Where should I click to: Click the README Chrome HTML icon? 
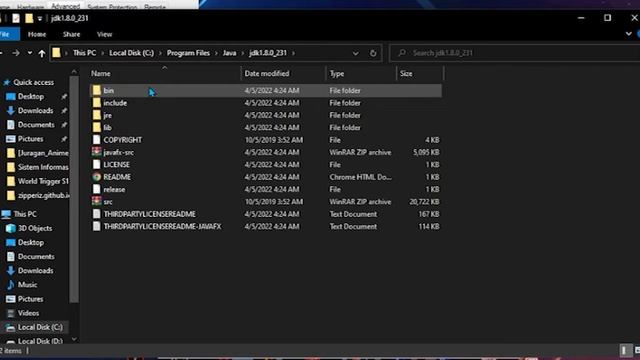[97, 177]
